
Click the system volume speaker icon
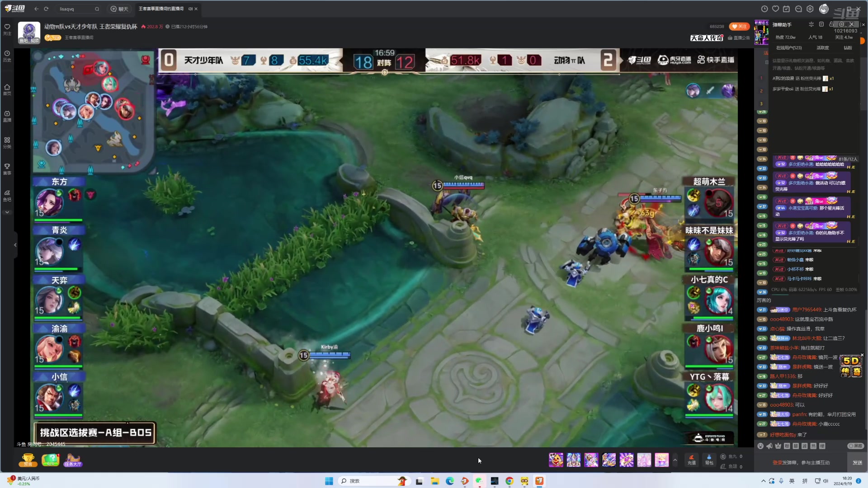[x=826, y=481]
